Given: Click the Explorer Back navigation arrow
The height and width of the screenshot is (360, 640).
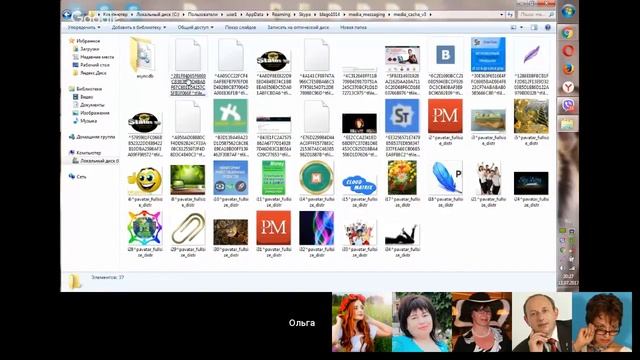Looking at the screenshot, I should click(x=67, y=14).
